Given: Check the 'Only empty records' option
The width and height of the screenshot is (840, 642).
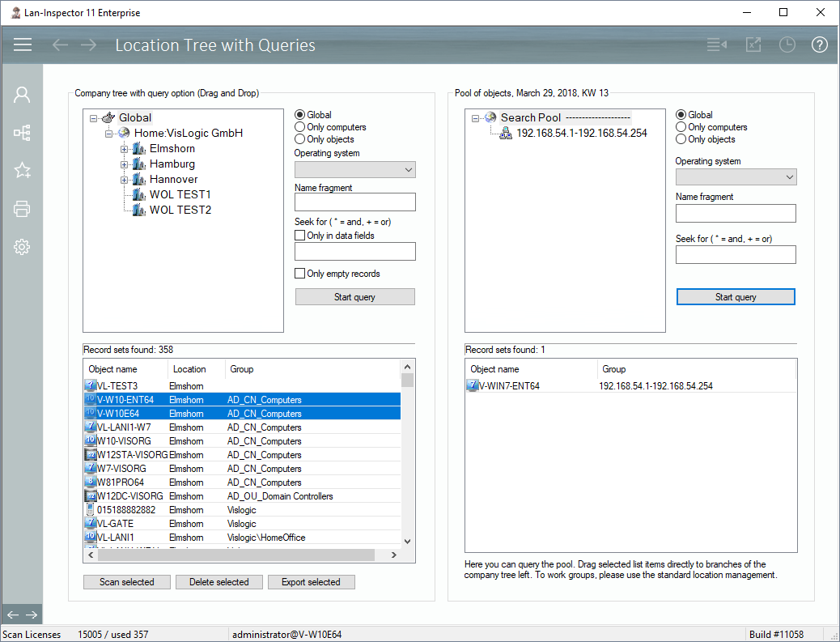Looking at the screenshot, I should tap(300, 274).
